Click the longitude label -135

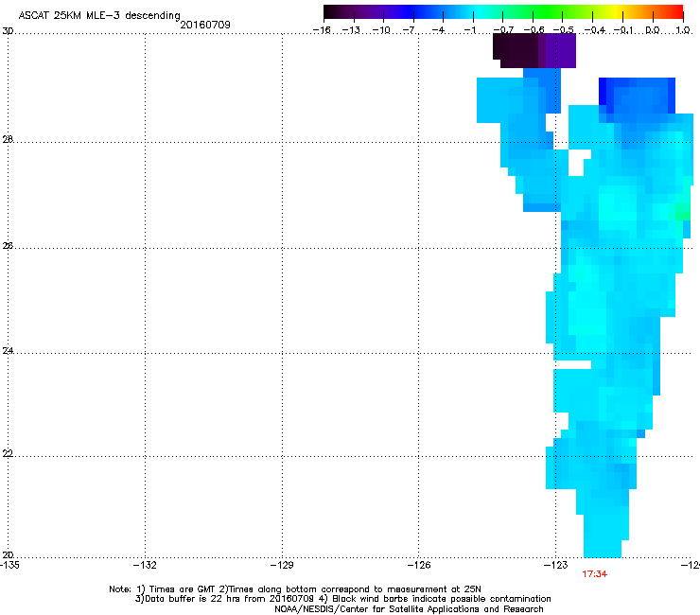point(9,566)
